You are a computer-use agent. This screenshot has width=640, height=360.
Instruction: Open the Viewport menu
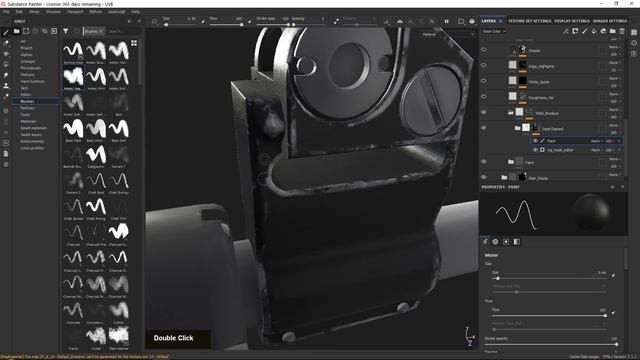pos(75,12)
